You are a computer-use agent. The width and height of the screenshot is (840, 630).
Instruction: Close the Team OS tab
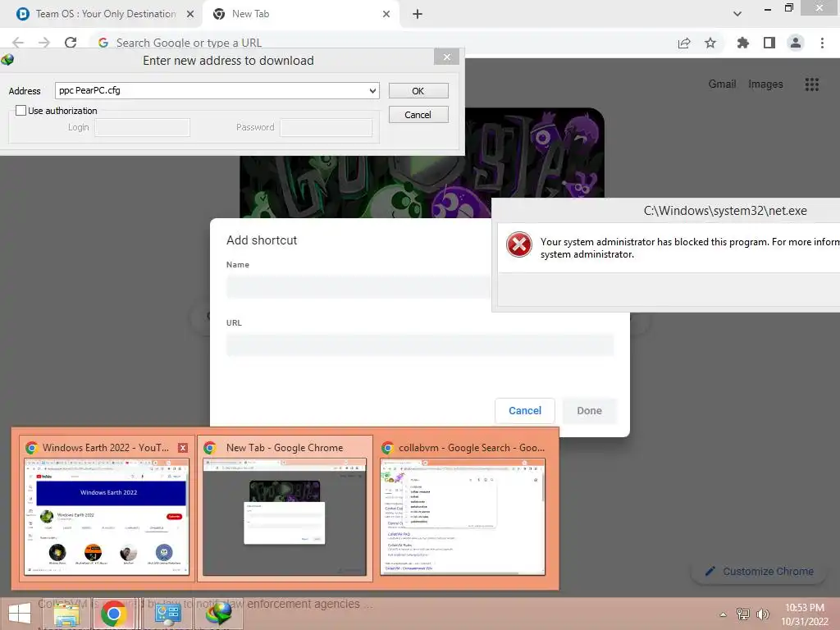(x=190, y=14)
